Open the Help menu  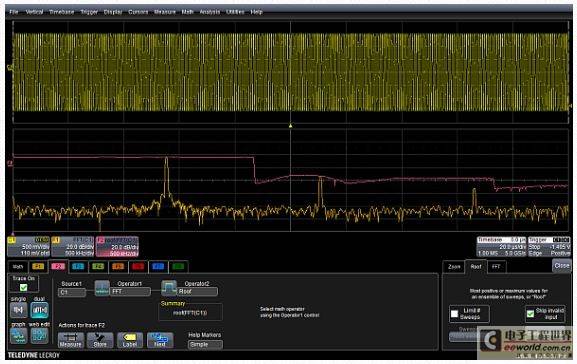(x=256, y=12)
